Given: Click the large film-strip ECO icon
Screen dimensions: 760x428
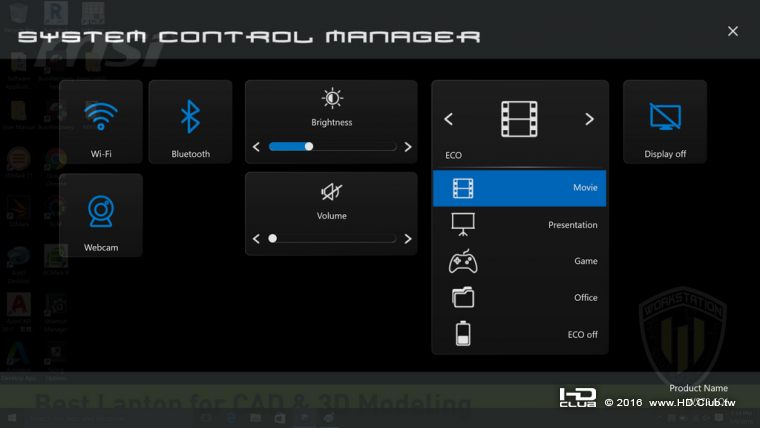Looking at the screenshot, I should point(519,119).
